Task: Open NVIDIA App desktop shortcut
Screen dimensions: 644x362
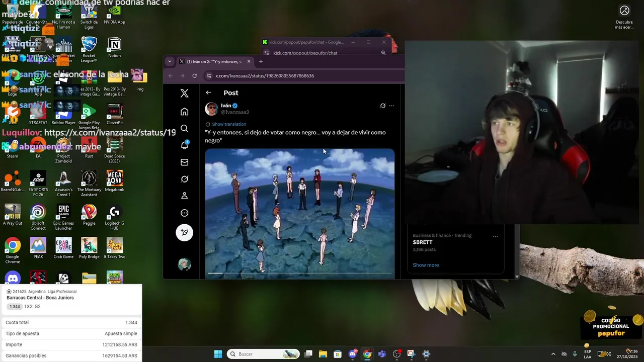Action: point(114,14)
